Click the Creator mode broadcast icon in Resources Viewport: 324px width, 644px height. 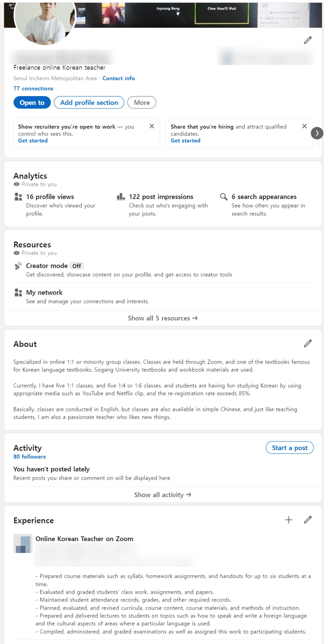(x=18, y=265)
